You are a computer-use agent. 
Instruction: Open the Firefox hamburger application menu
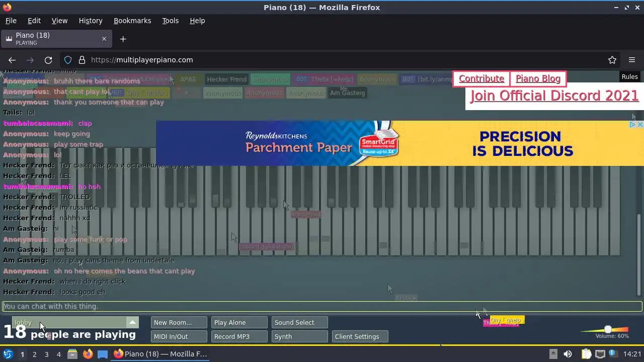[632, 60]
